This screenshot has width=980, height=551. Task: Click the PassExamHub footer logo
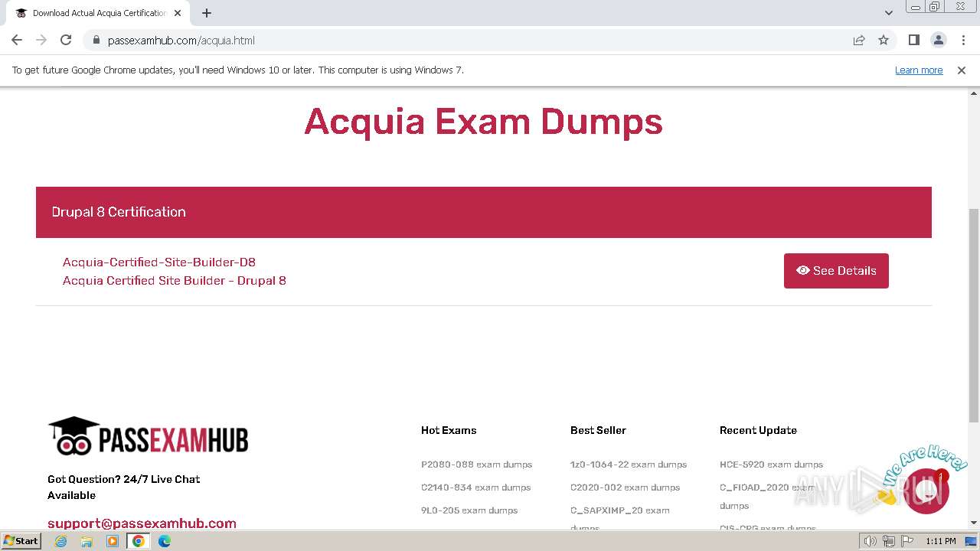[148, 436]
